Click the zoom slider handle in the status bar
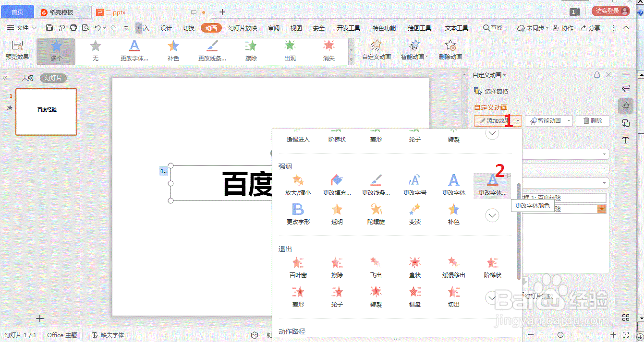This screenshot has height=342, width=644. point(560,335)
